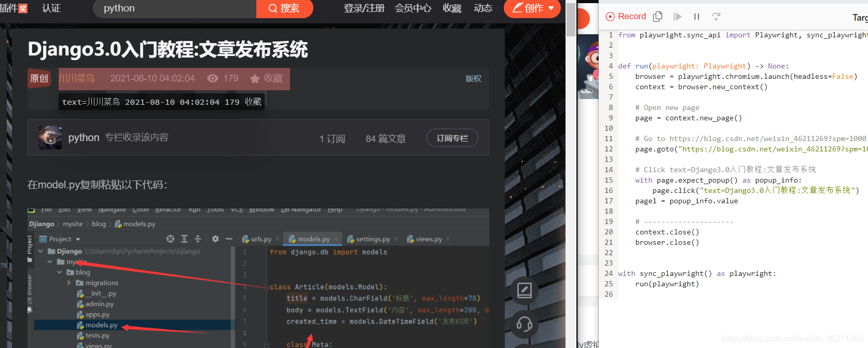The image size is (868, 348).
Task: Click code line page.click("text=Django3.0…")
Action: [x=756, y=190]
